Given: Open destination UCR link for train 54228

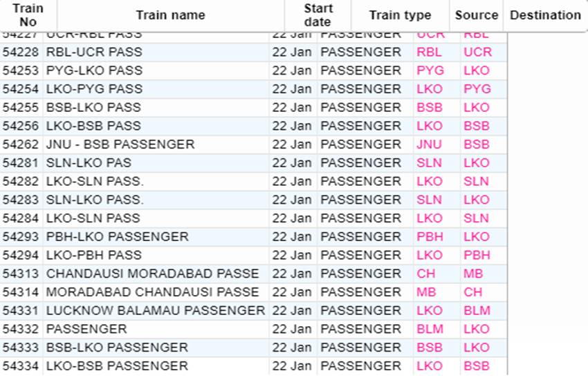Looking at the screenshot, I should pos(477,52).
